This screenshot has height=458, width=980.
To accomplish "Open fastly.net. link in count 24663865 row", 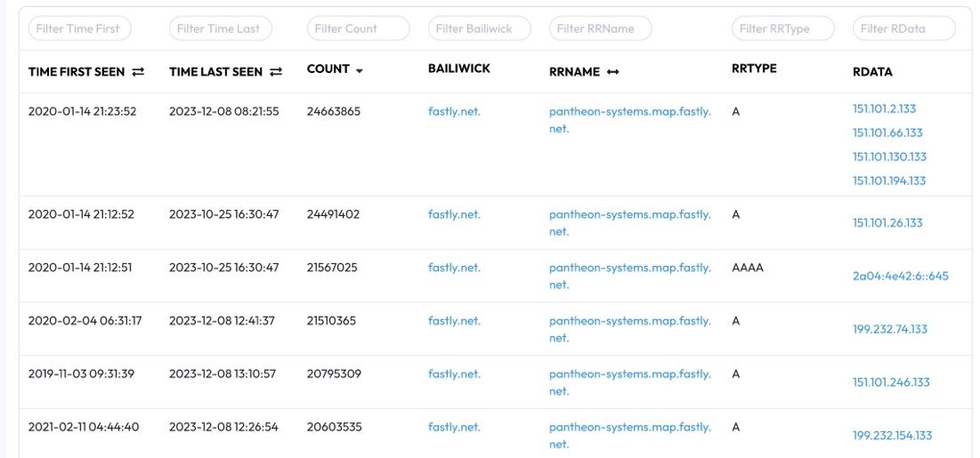I will pyautogui.click(x=454, y=112).
